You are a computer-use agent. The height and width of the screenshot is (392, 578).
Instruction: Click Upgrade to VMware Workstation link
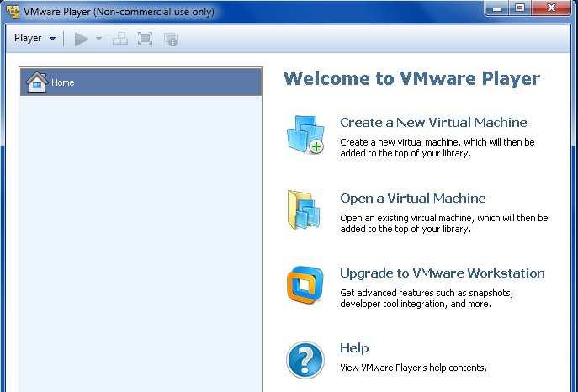tap(443, 273)
